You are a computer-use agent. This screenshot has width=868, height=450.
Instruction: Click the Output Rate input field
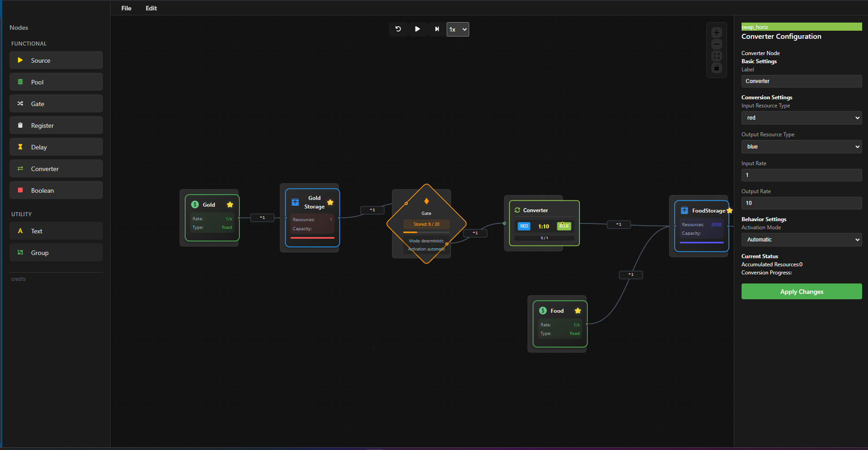[801, 203]
